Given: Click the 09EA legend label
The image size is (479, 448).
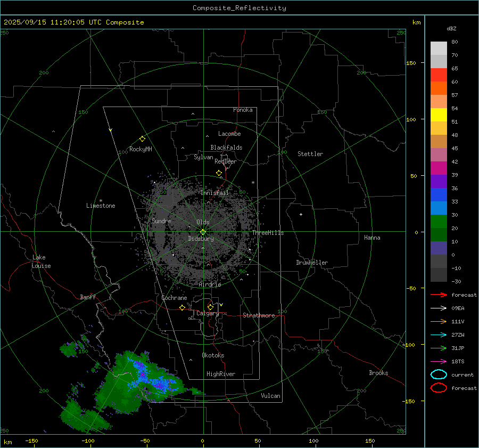Looking at the screenshot, I should point(458,308).
